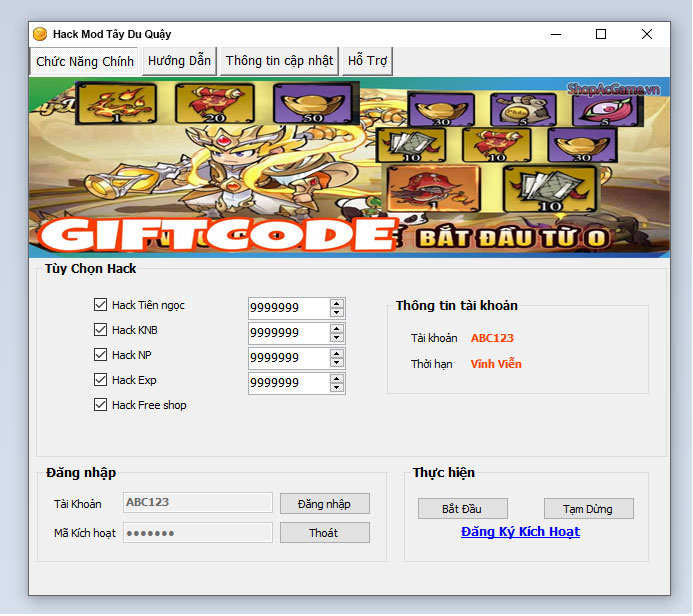The width and height of the screenshot is (693, 616).
Task: Click the Đăng nhập button
Action: (324, 504)
